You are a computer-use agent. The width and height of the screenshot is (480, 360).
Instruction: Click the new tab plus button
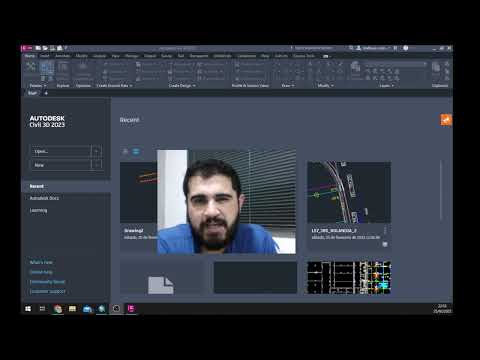pos(46,93)
